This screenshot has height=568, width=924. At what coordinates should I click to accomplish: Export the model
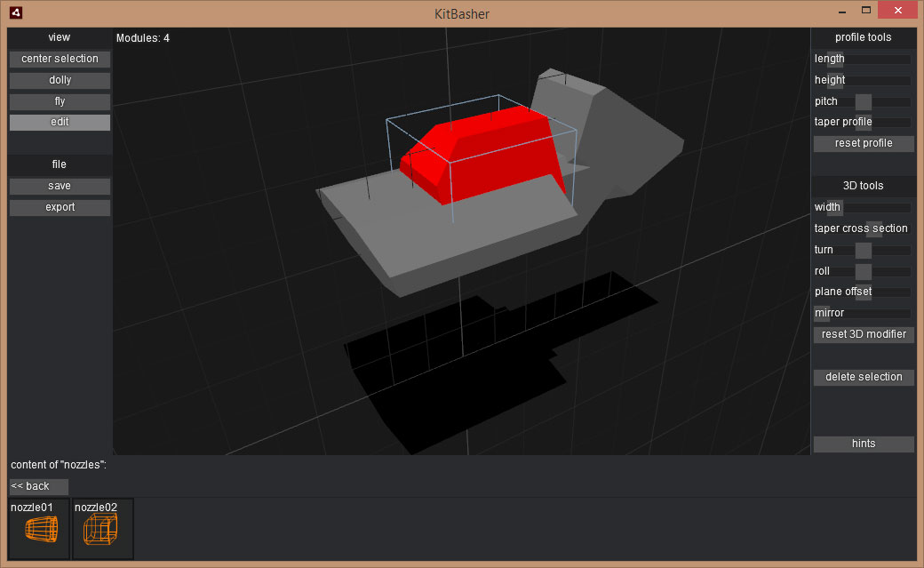tap(60, 208)
